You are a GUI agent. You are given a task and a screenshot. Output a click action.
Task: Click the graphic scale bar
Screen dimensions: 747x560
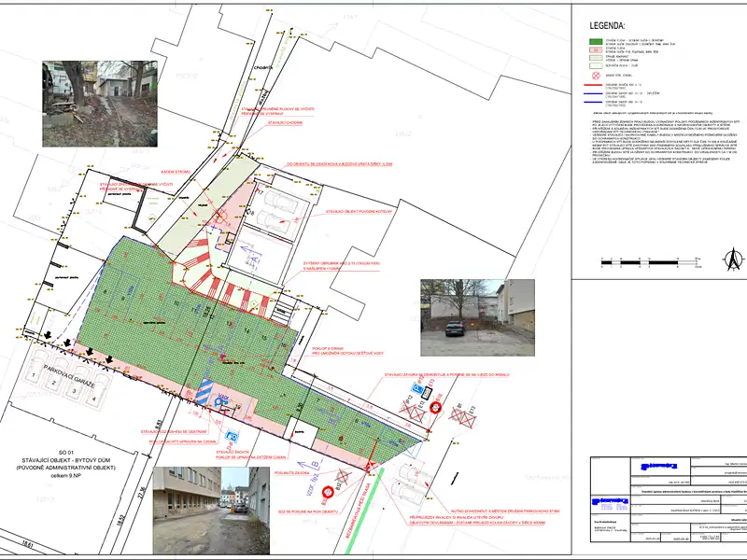click(x=652, y=261)
